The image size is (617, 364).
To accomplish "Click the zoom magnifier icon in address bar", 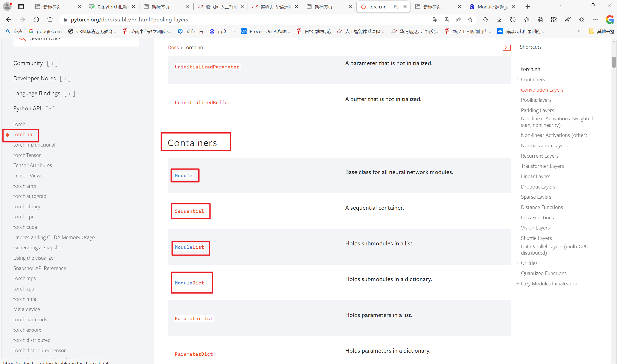I will click(447, 20).
